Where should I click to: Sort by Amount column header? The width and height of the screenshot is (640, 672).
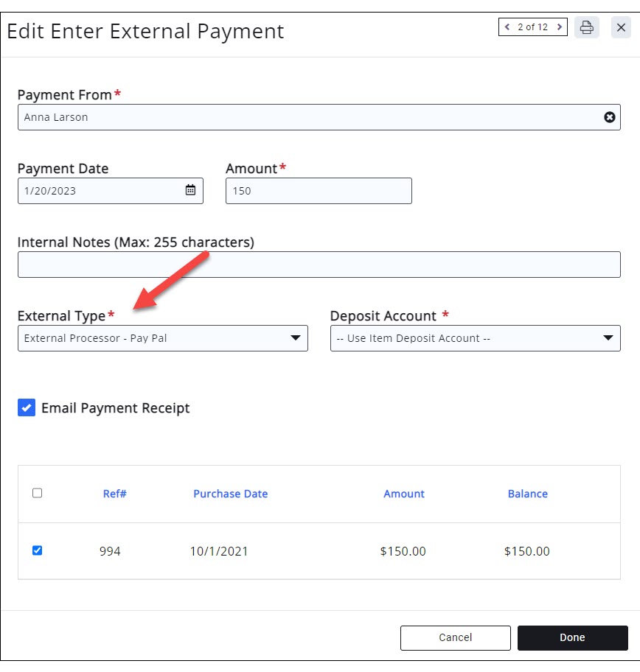coord(404,494)
